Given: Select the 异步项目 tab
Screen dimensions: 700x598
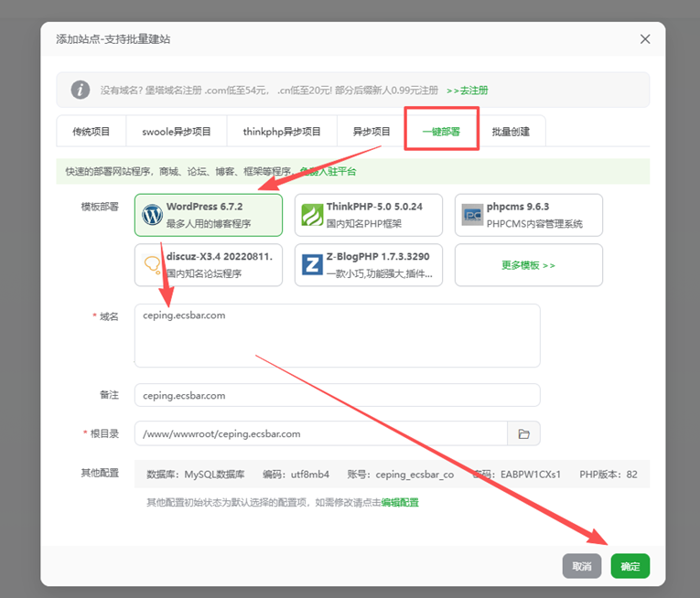Looking at the screenshot, I should tap(372, 132).
